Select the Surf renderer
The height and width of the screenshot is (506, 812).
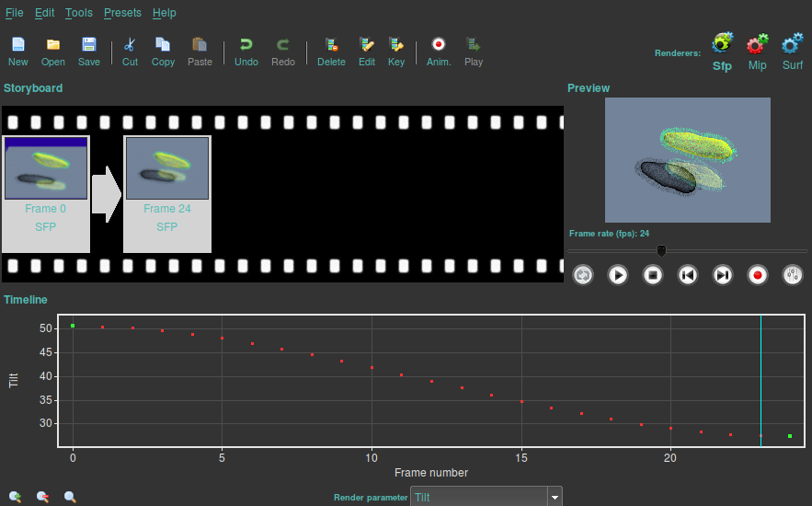[x=792, y=51]
